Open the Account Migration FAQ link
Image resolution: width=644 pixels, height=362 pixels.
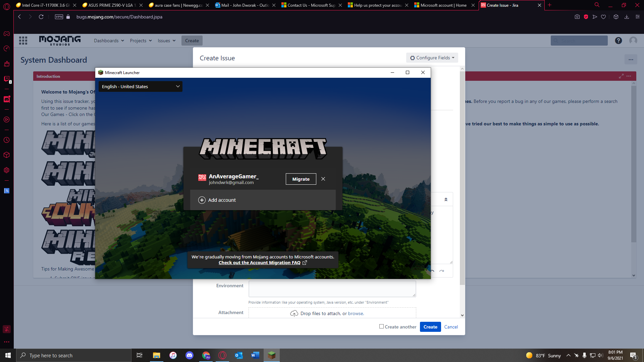pos(259,263)
